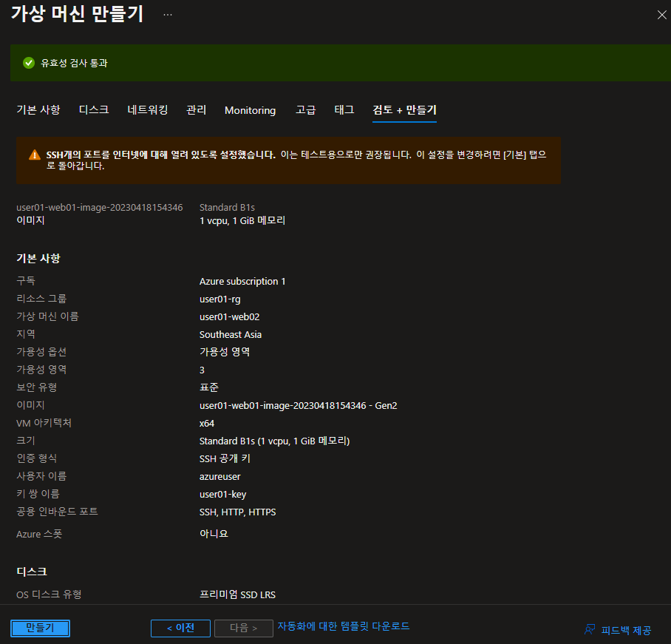Close the VM creation blade with X
This screenshot has width=671, height=644.
pos(661,15)
